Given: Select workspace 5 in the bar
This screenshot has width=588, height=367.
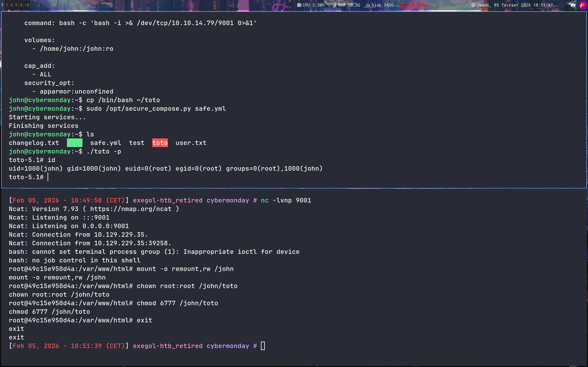Looking at the screenshot, I should [17, 5].
